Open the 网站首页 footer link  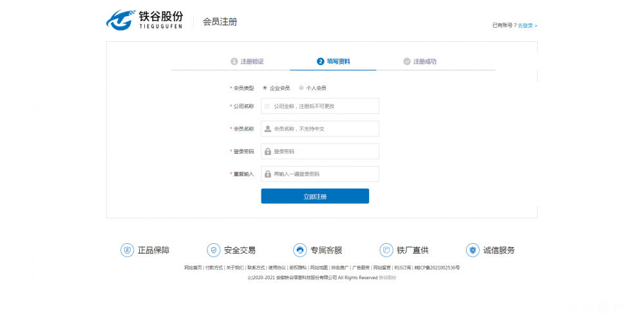pyautogui.click(x=193, y=268)
